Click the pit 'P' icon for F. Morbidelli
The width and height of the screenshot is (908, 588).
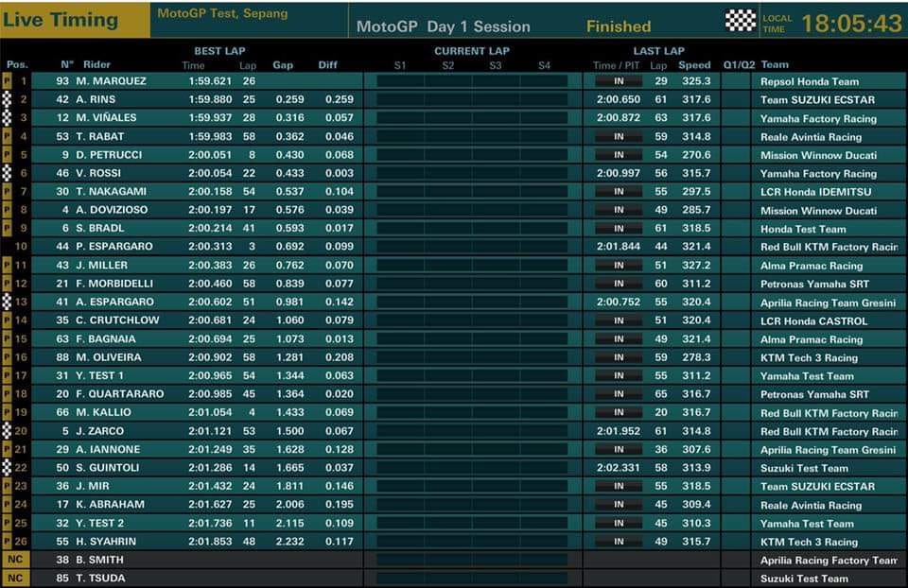click(x=7, y=284)
